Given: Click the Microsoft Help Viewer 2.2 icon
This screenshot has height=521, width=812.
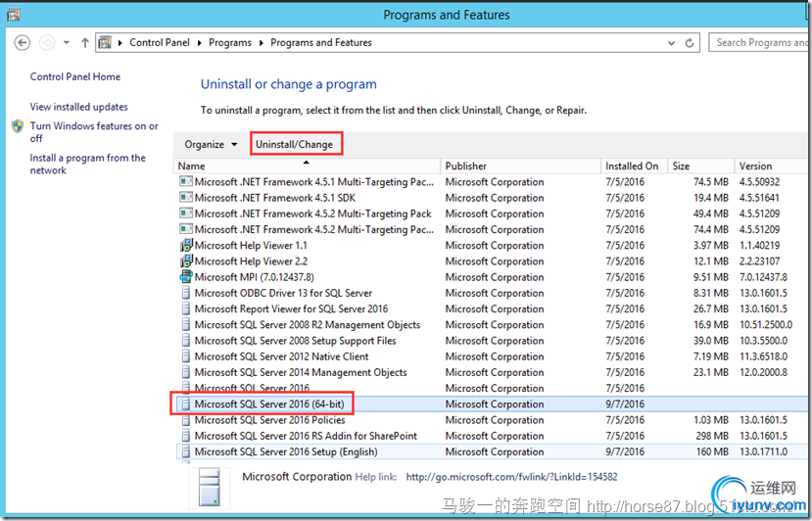Looking at the screenshot, I should point(185,261).
